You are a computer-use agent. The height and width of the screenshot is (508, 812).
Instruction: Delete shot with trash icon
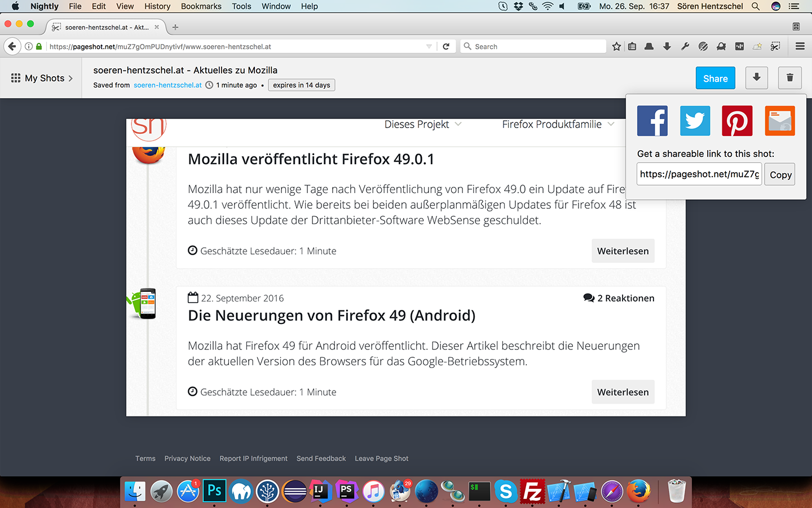click(x=789, y=78)
